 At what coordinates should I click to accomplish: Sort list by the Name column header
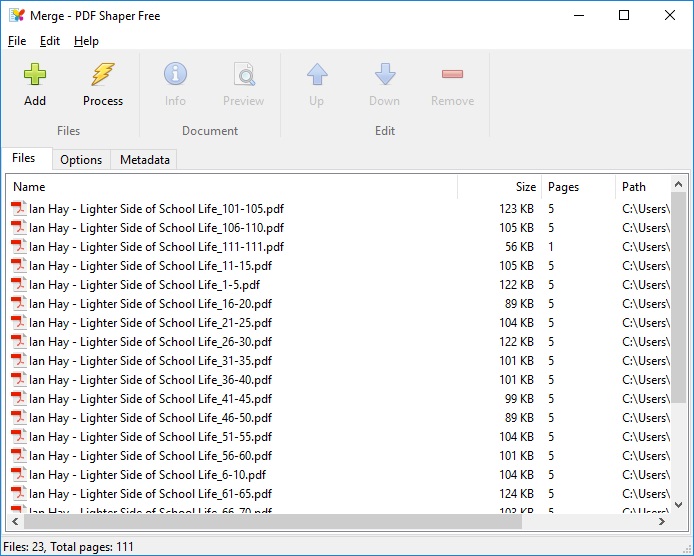(232, 187)
